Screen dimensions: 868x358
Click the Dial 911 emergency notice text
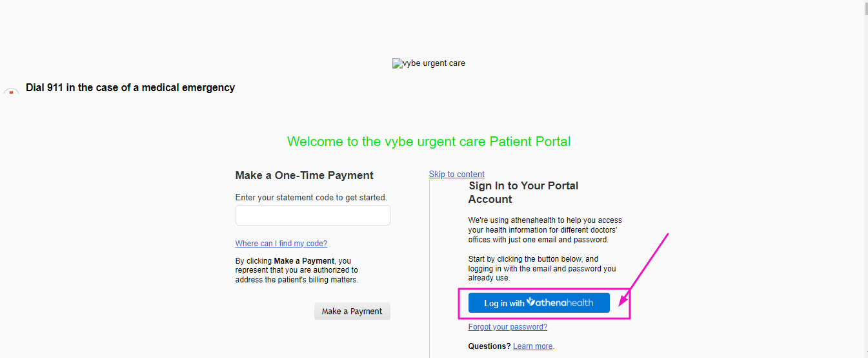(130, 87)
